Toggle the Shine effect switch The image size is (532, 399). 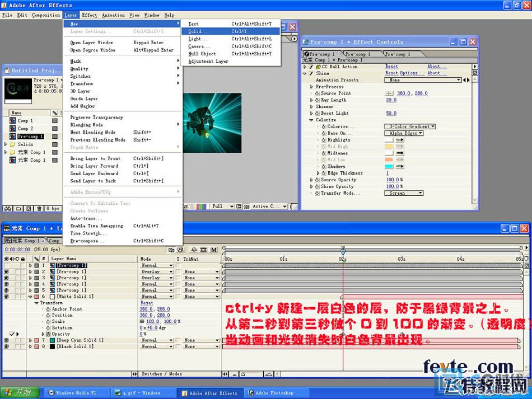[311, 73]
